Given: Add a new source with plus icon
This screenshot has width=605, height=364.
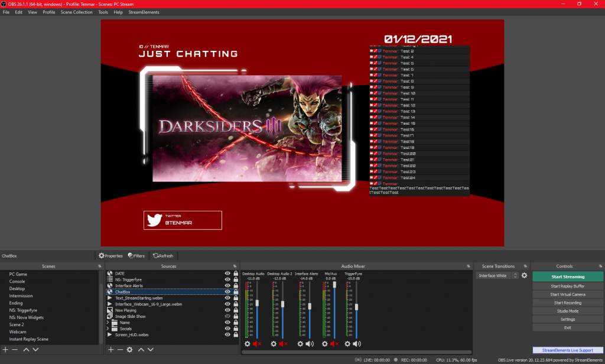Looking at the screenshot, I should coord(110,349).
